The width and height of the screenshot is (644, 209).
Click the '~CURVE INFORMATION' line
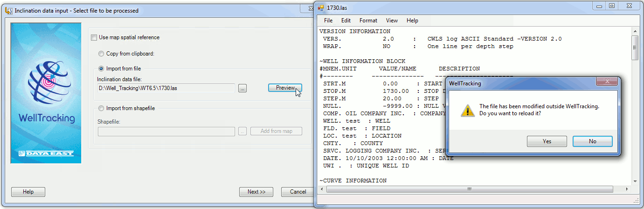click(353, 181)
